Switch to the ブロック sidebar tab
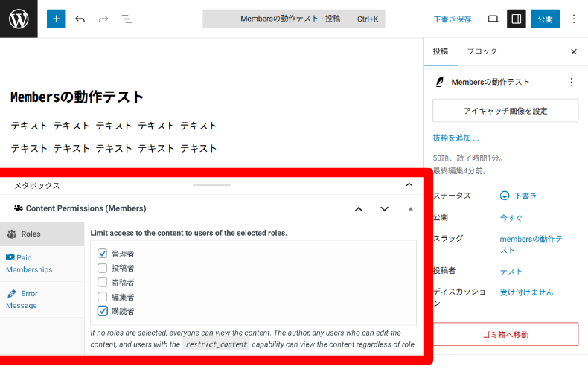The height and width of the screenshot is (369, 588). (482, 51)
